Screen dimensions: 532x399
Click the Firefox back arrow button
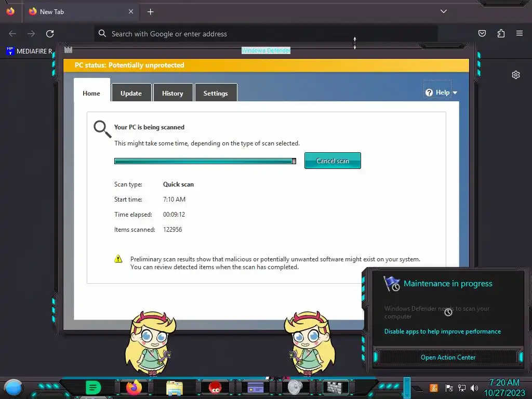12,34
